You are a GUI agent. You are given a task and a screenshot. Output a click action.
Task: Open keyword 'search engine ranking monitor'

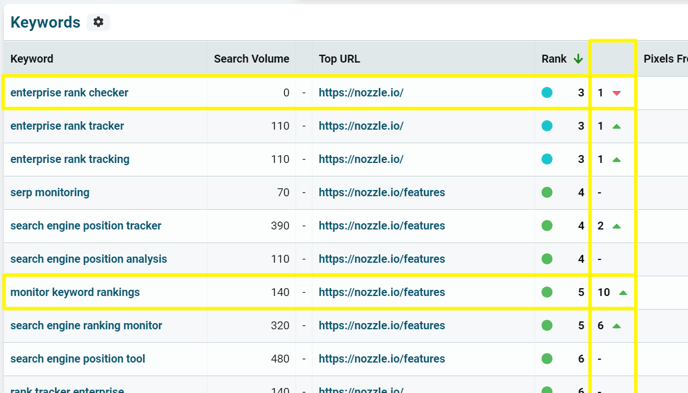86,325
